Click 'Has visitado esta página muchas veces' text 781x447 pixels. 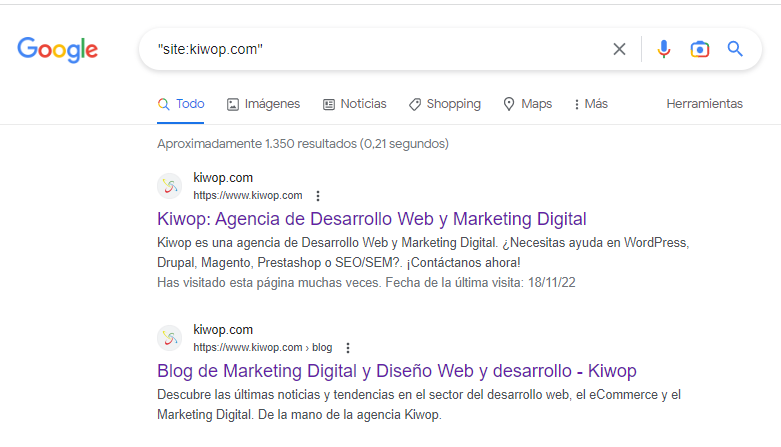tap(366, 283)
